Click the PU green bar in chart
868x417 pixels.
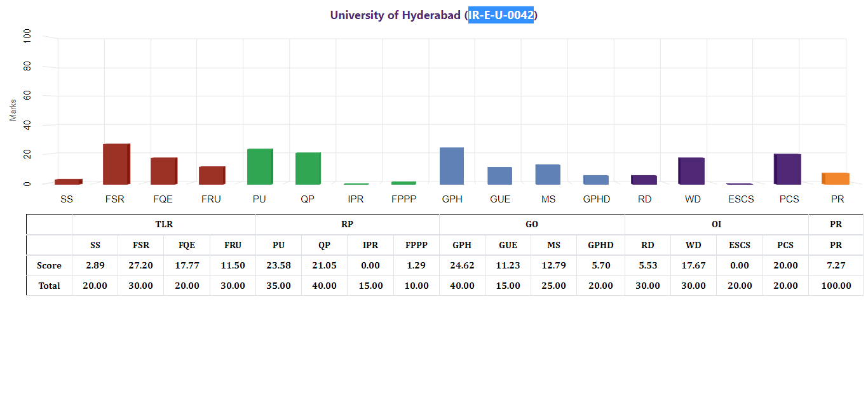click(x=260, y=166)
